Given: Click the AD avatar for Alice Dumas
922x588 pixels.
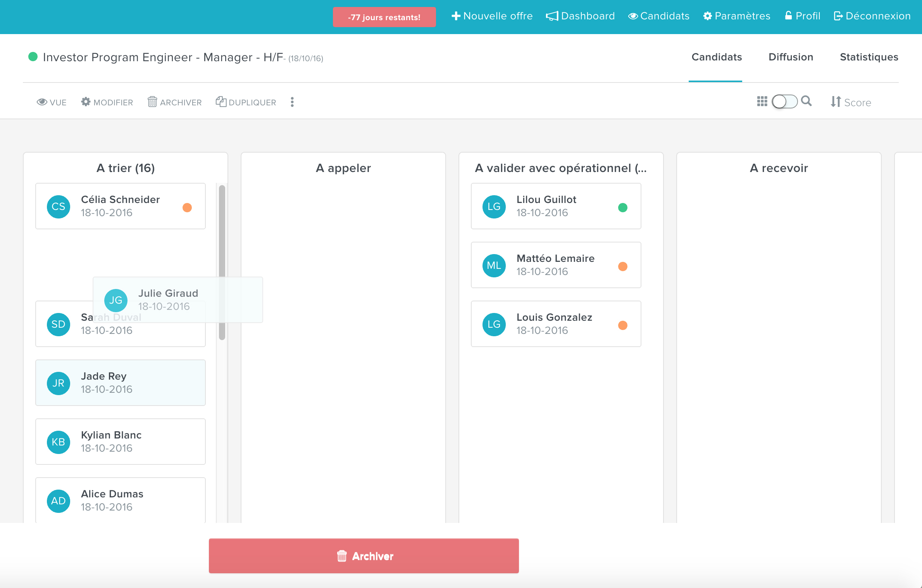Looking at the screenshot, I should click(59, 501).
